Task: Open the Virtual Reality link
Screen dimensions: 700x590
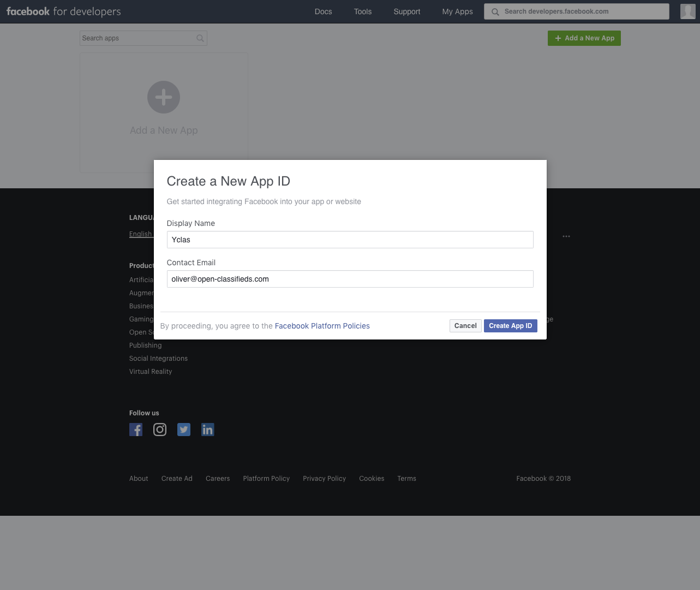Action: click(x=151, y=372)
